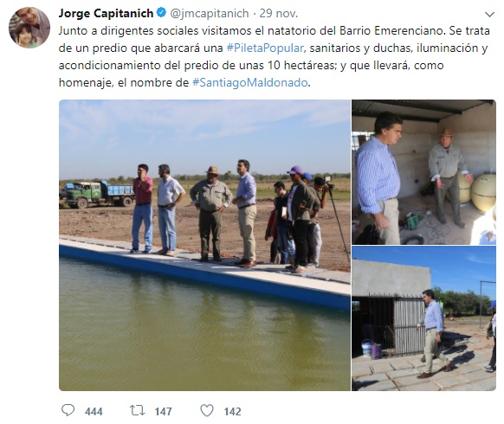The width and height of the screenshot is (504, 424).
Task: Open tweet details via the message text
Action: click(274, 57)
